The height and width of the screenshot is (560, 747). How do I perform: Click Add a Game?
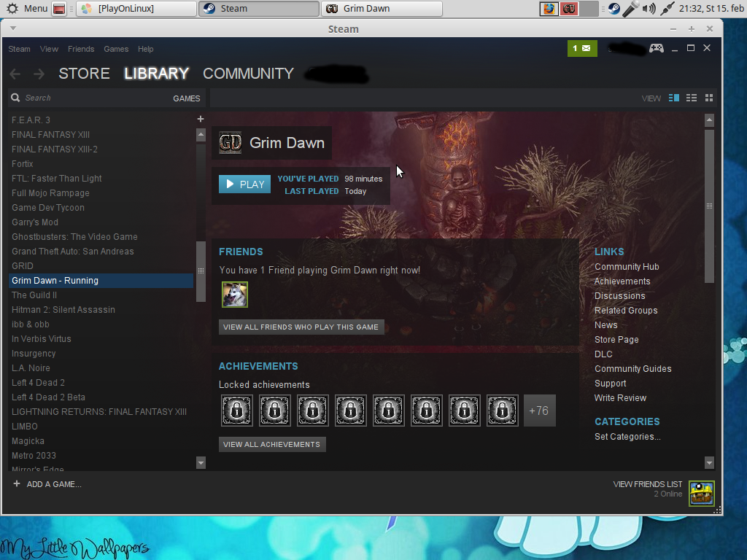point(54,484)
